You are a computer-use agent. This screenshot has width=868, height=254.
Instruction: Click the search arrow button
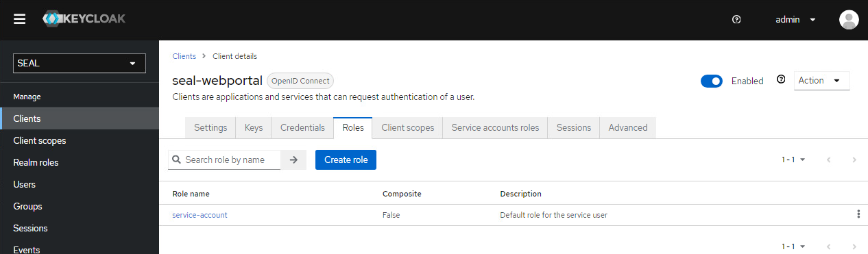pos(293,160)
